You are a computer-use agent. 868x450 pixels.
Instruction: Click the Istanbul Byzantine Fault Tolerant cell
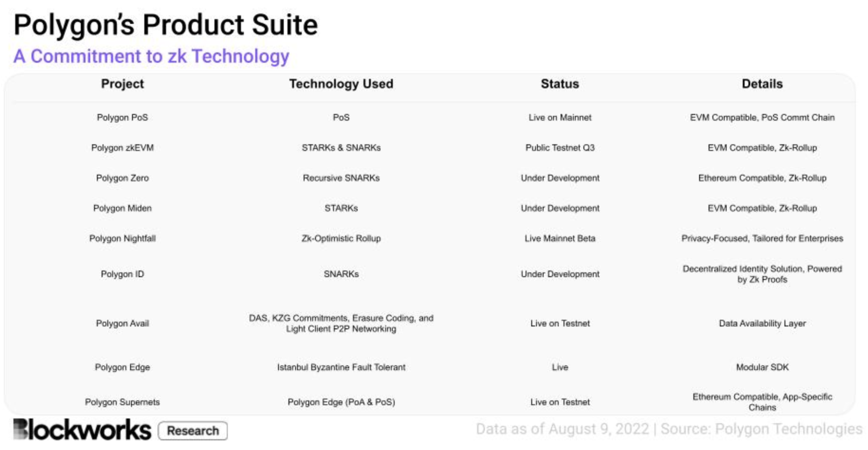(x=341, y=367)
